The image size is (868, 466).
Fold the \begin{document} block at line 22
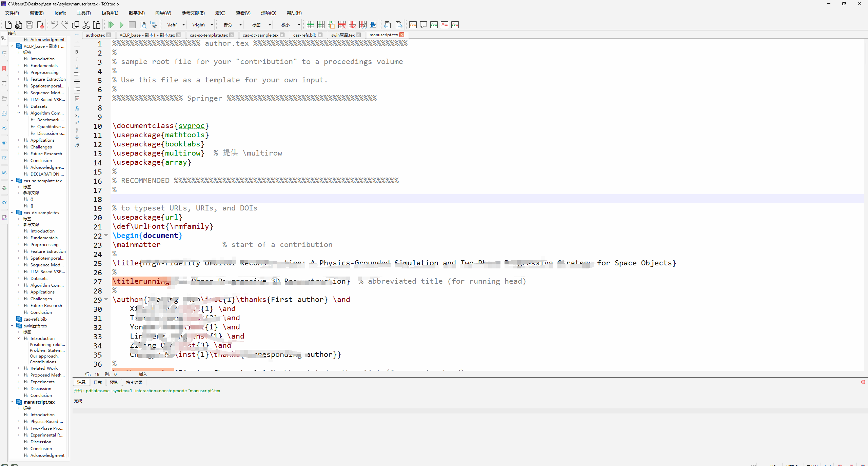click(x=106, y=235)
